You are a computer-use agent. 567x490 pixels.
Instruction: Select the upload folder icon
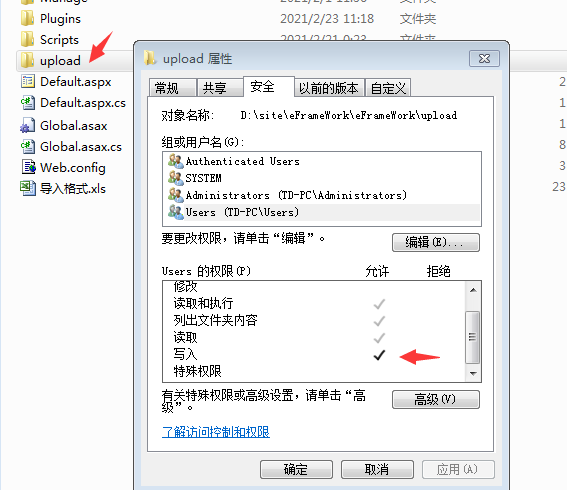[x=27, y=60]
